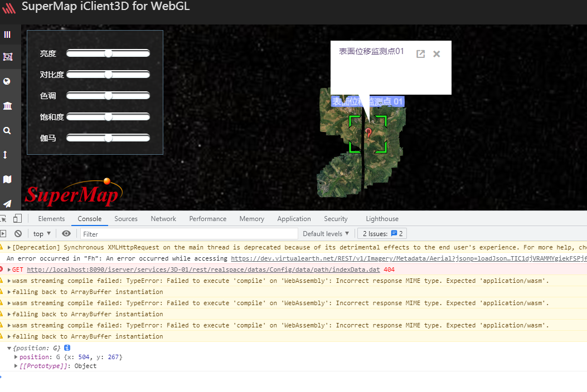Open the Sources tab

126,219
